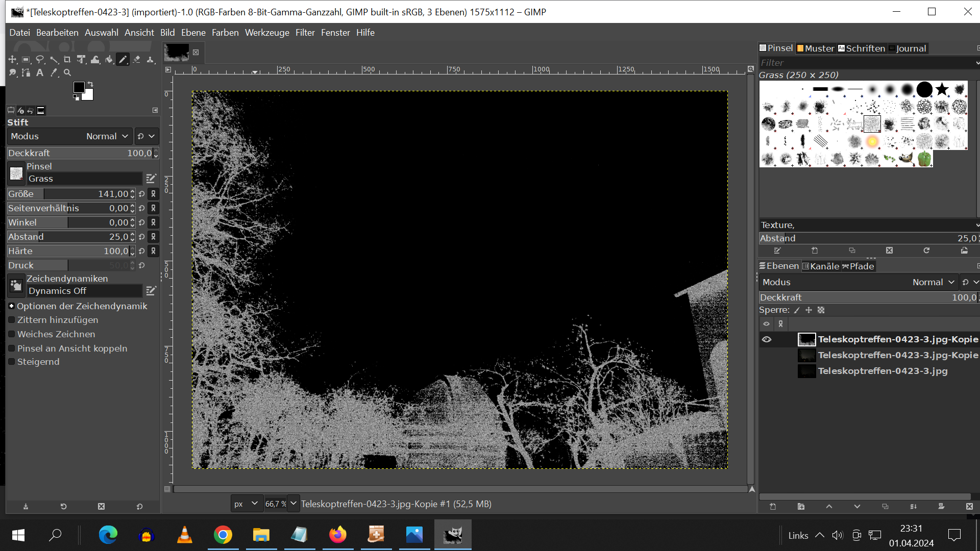Enable Steigernd checkbox
Screen dimensions: 980x551
(11, 362)
